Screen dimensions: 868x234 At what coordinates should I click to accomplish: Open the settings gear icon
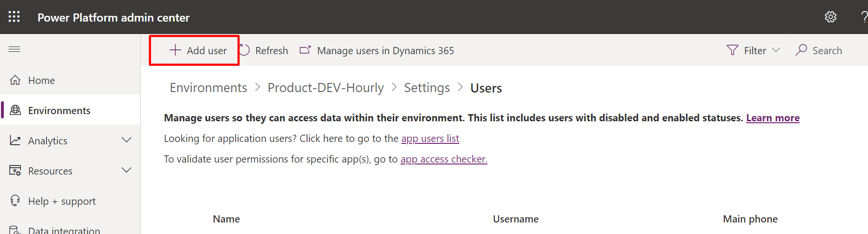click(x=830, y=17)
